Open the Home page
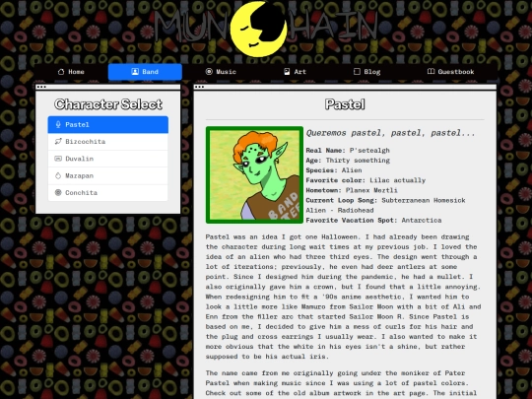The image size is (532, 399). [x=71, y=72]
